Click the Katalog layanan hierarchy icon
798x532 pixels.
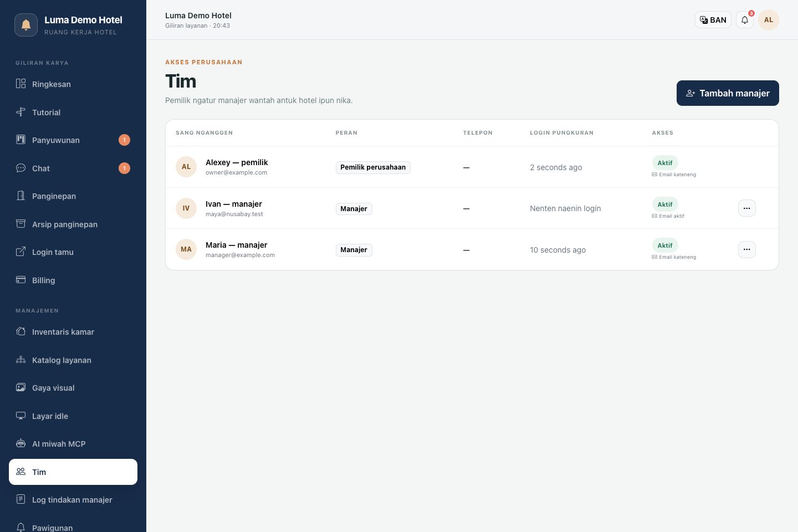coord(21,360)
